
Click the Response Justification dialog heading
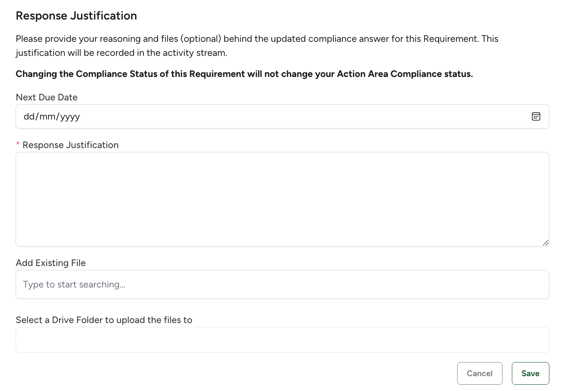[76, 16]
